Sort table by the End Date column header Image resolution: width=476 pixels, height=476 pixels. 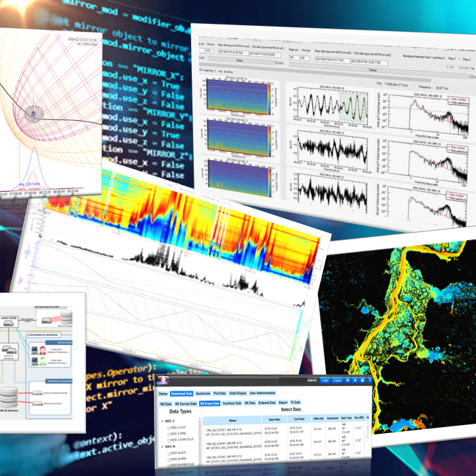(x=299, y=419)
